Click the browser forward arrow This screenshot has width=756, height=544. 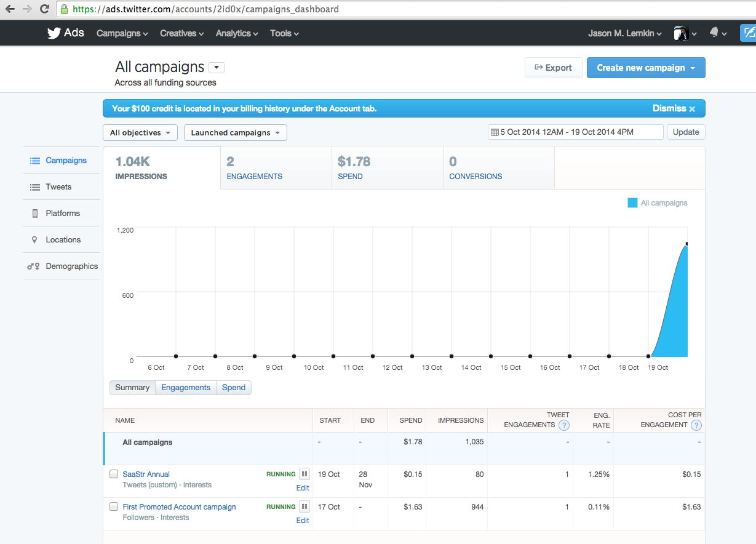(27, 9)
